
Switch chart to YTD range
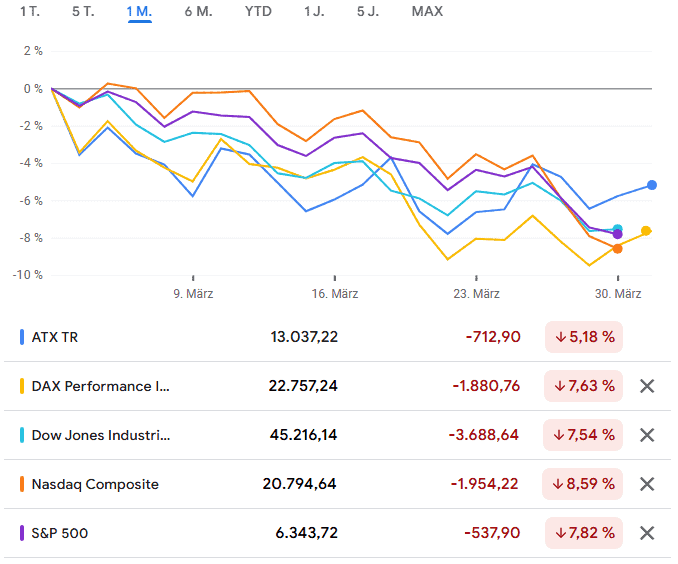tap(258, 12)
